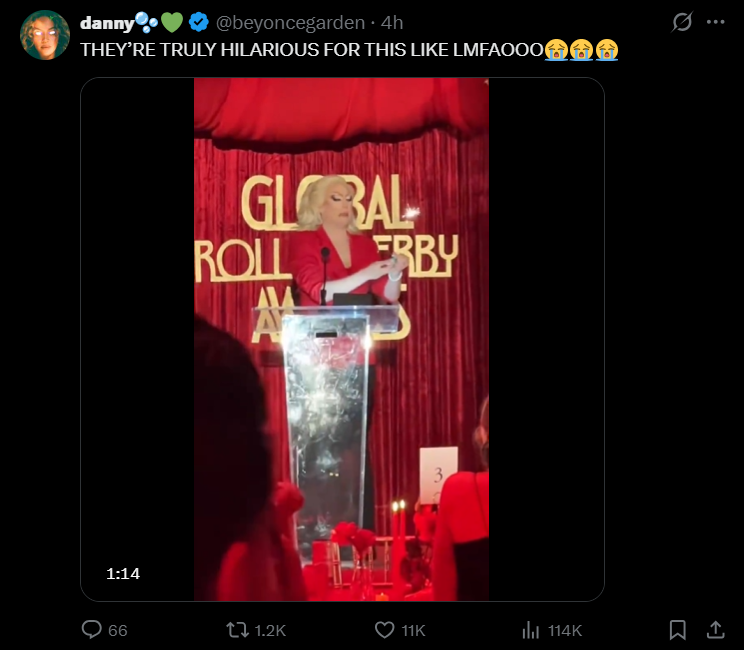This screenshot has height=650, width=744.
Task: Open the @beyoncegarden handle link
Action: pyautogui.click(x=290, y=23)
